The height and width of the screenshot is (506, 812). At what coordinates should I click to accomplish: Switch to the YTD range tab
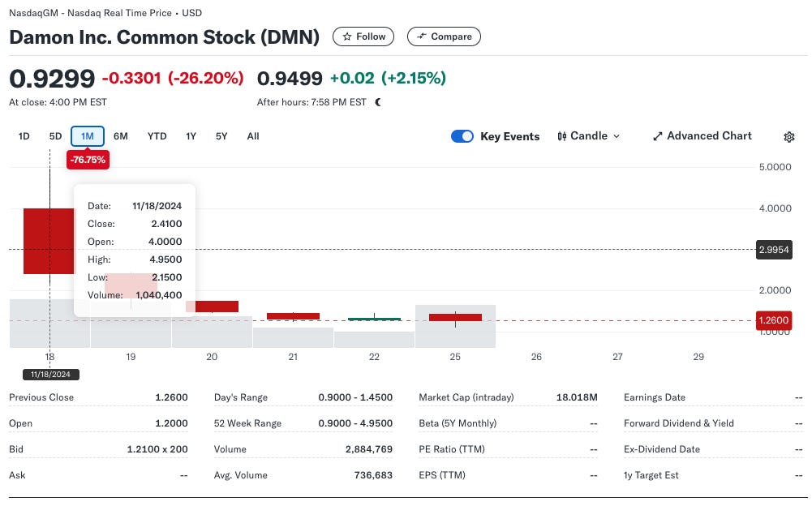point(157,136)
